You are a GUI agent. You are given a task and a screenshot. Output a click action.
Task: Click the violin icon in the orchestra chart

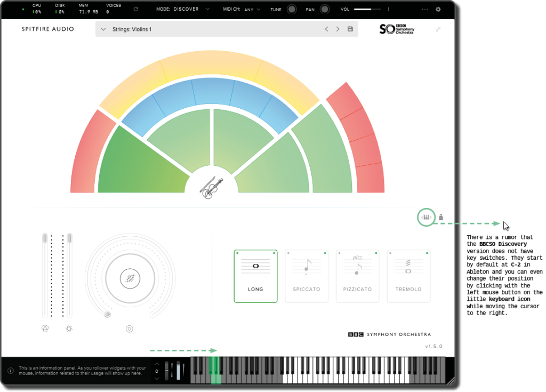pos(211,188)
